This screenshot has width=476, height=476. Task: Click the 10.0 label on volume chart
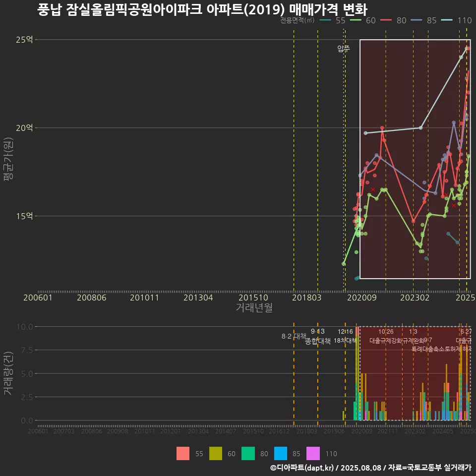point(25,327)
